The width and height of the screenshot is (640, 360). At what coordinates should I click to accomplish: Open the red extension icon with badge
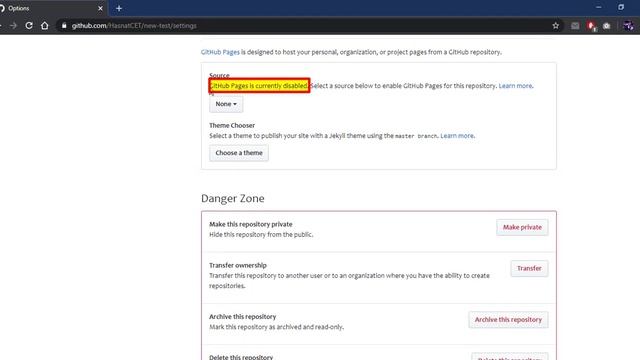(591, 26)
